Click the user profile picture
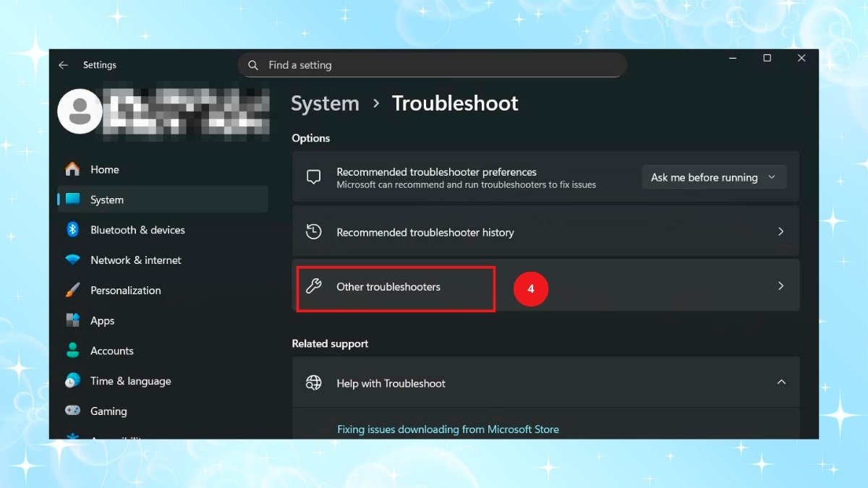Viewport: 868px width, 488px height. point(80,111)
